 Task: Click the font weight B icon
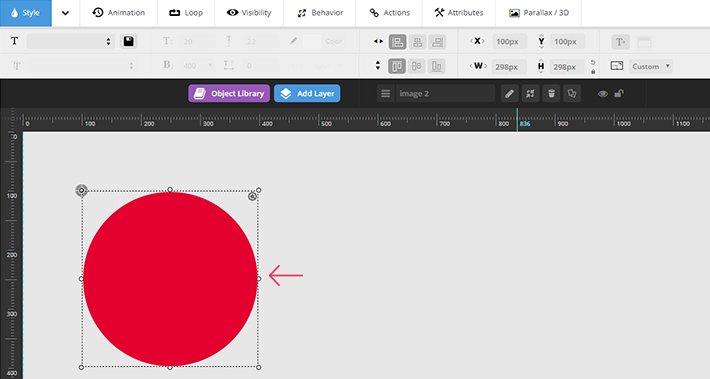tap(167, 65)
